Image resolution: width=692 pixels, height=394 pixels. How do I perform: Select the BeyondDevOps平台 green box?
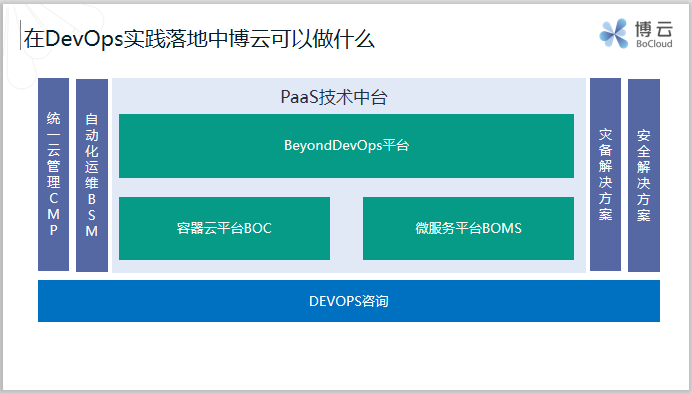(x=346, y=146)
